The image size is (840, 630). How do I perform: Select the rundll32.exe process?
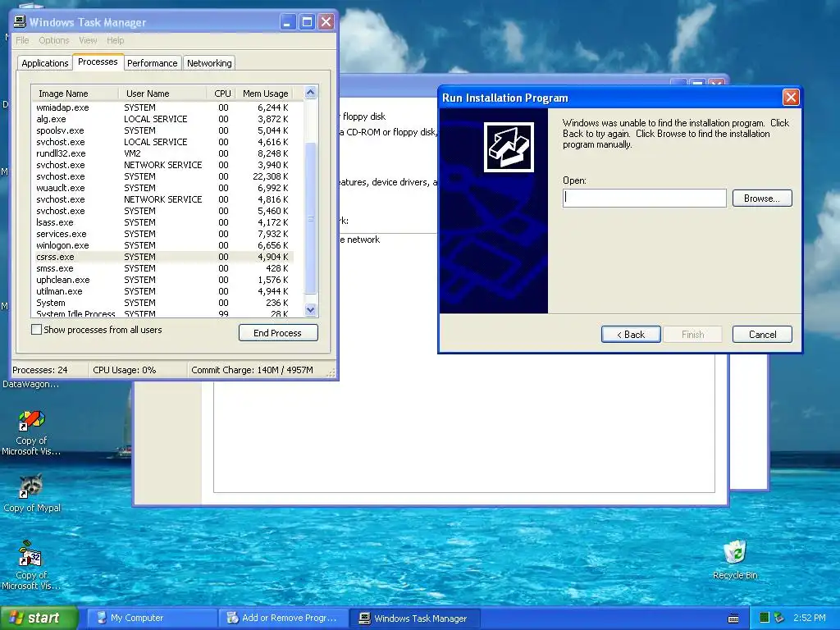click(x=164, y=153)
